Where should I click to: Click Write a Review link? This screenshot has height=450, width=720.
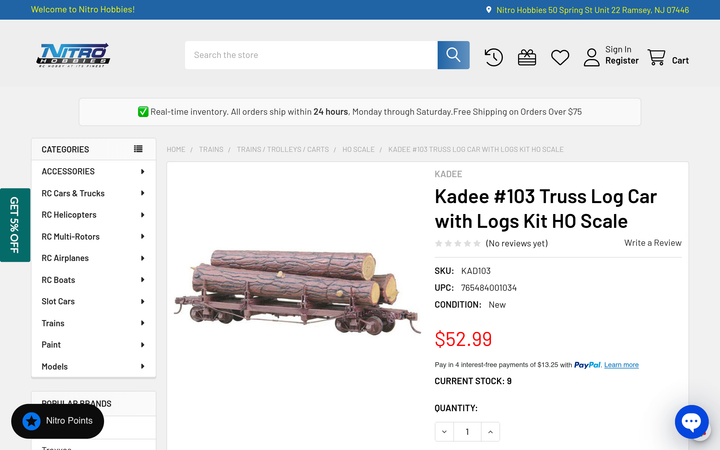(652, 243)
